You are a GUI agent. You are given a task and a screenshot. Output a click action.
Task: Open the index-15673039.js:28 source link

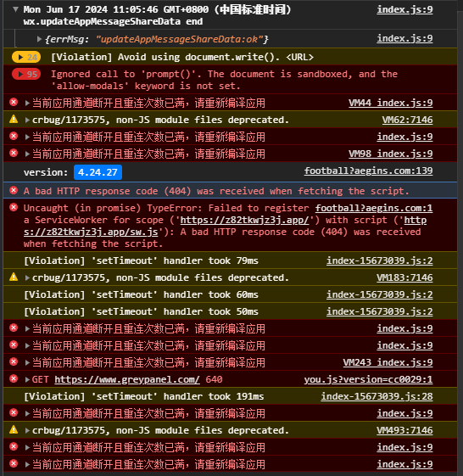coord(377,396)
